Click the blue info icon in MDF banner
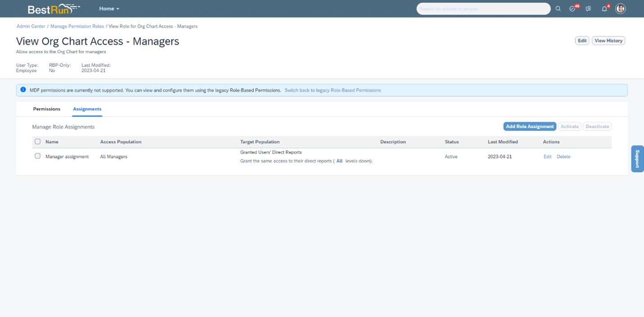This screenshot has width=644, height=317. [x=23, y=90]
